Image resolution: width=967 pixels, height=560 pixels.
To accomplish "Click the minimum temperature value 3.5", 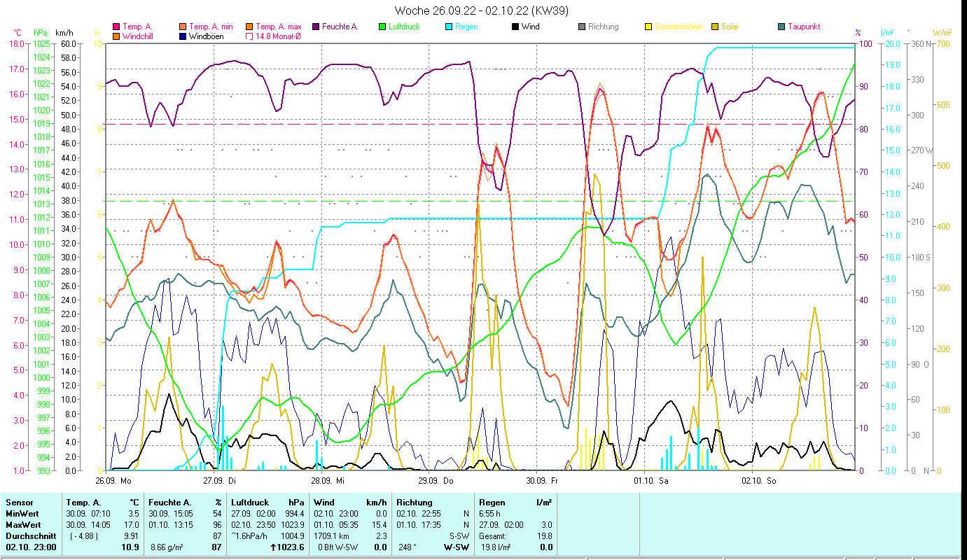I will (132, 514).
